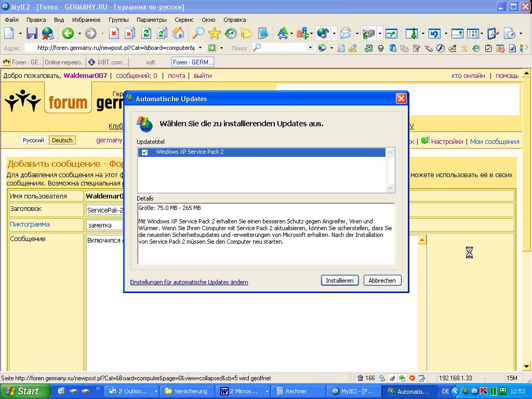The width and height of the screenshot is (532, 399).
Task: Click the undo closed tab icon
Action: pyautogui.click(x=434, y=33)
